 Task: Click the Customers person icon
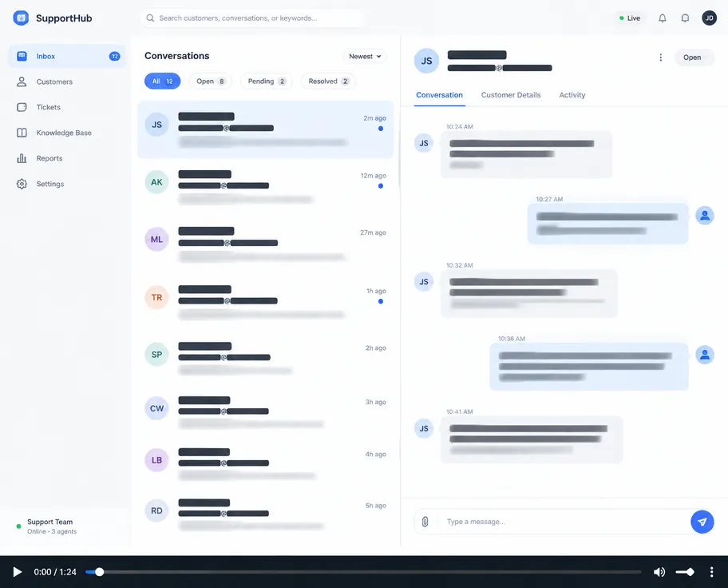[x=22, y=81]
